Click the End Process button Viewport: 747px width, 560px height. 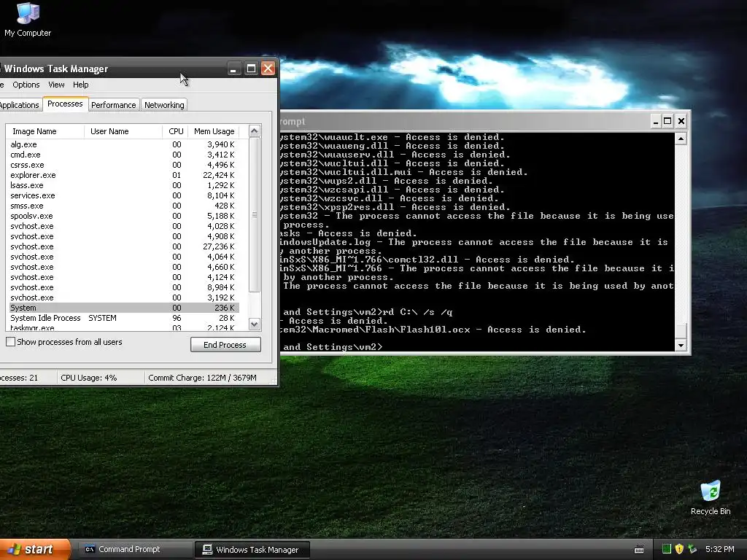coord(225,345)
